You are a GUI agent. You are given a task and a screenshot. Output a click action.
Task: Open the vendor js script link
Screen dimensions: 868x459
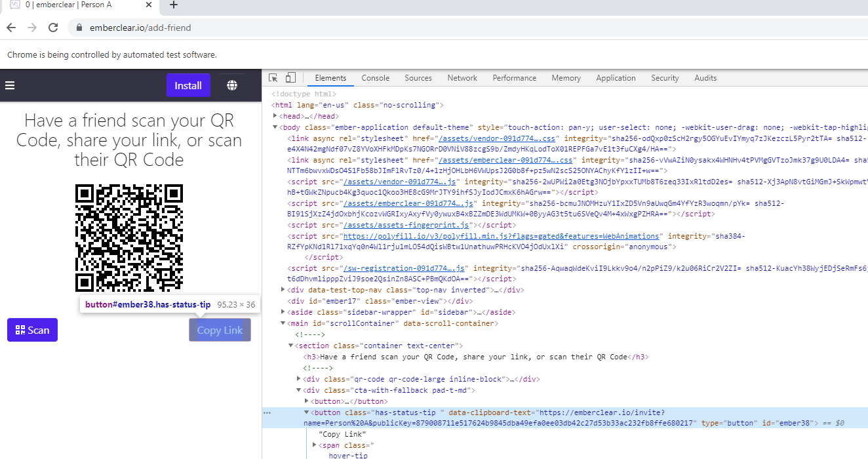400,182
